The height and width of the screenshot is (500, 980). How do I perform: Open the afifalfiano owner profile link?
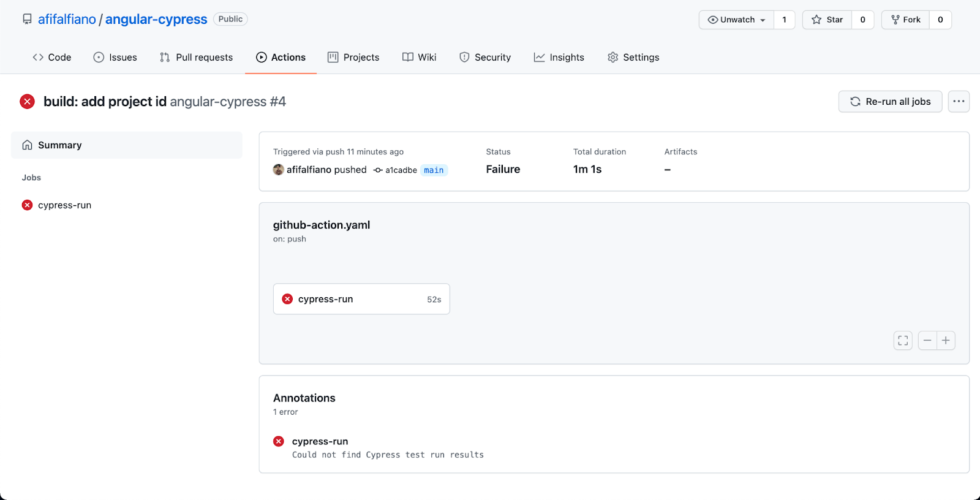67,19
